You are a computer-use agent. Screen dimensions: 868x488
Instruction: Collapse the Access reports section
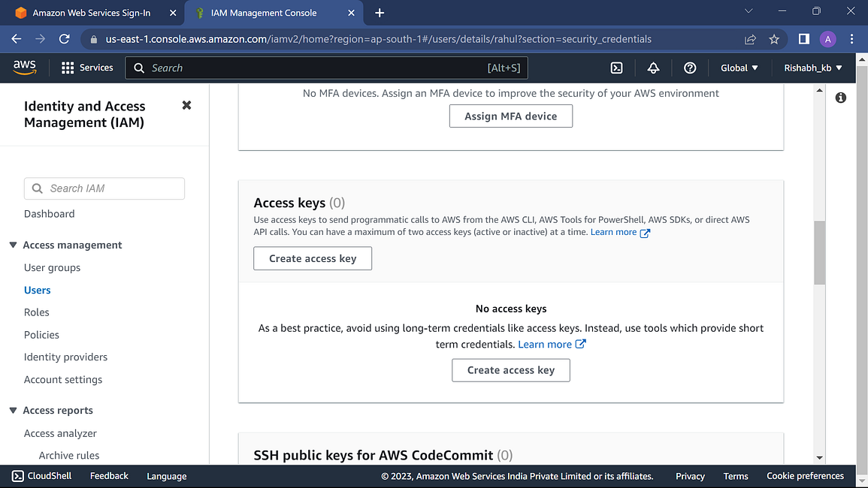[14, 410]
